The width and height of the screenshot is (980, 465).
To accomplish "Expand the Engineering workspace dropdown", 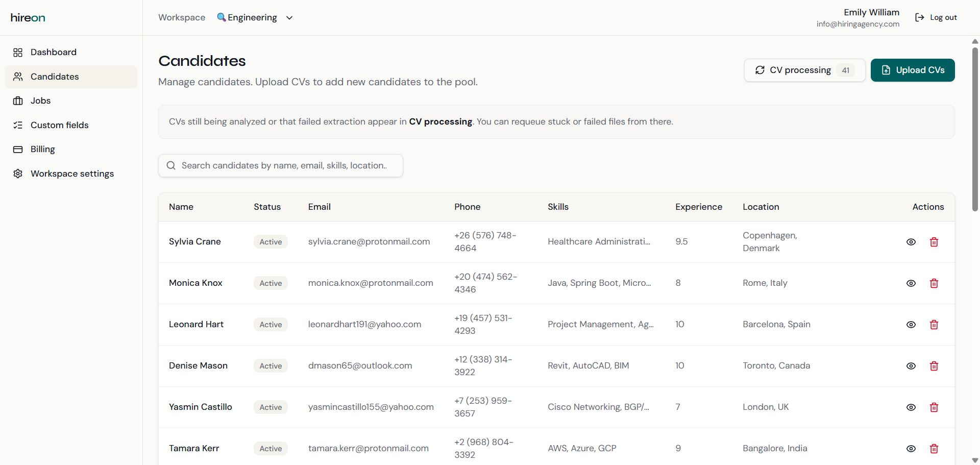I will coord(289,17).
